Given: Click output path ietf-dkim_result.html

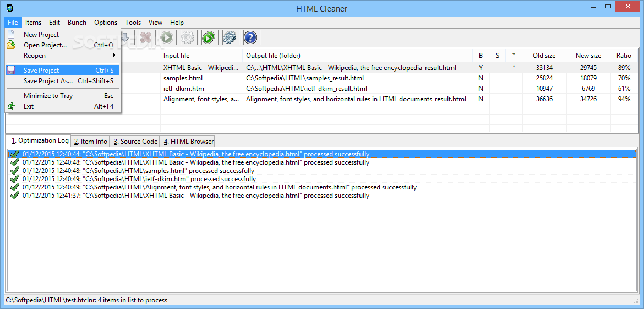Looking at the screenshot, I should [x=307, y=88].
